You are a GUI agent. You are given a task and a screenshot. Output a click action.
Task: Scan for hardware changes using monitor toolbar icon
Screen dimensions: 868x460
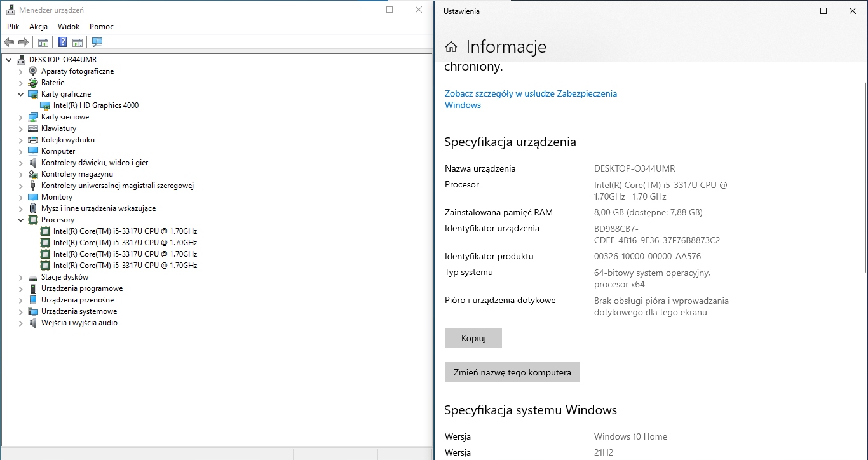97,43
